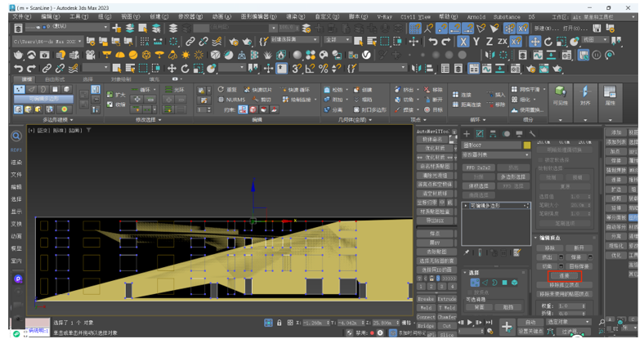Image resolution: width=644 pixels, height=348 pixels.
Task: Switch to the Modify panel tab icon
Action: click(x=480, y=134)
